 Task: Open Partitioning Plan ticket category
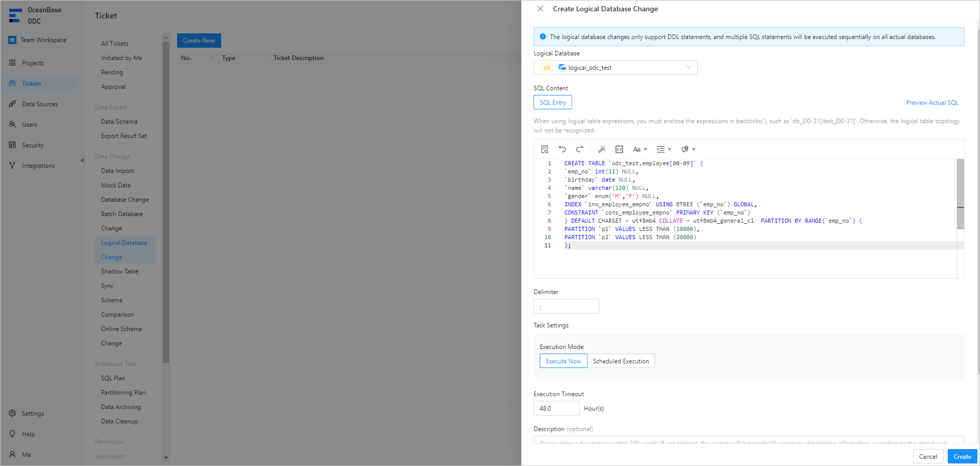[x=123, y=393]
